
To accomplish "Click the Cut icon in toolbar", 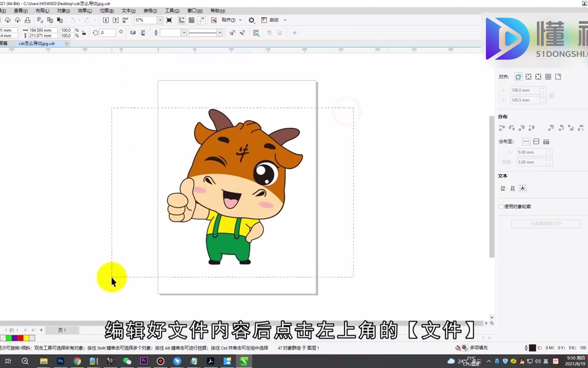I will (40, 20).
